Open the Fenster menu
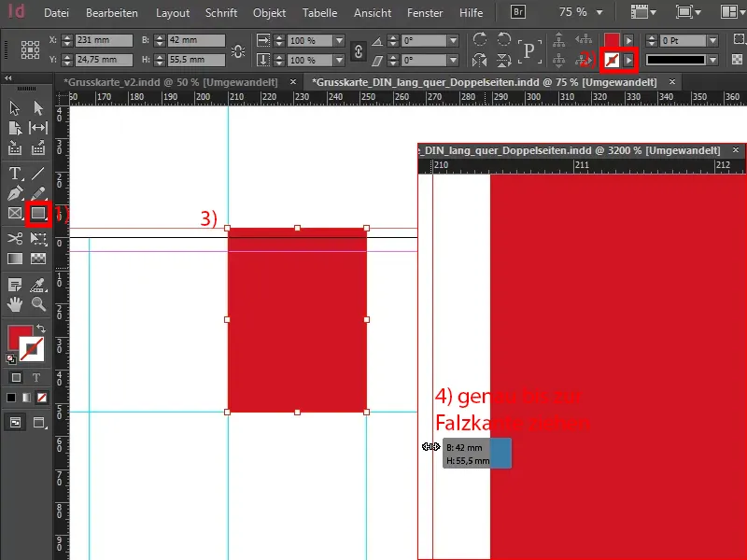This screenshot has height=560, width=747. point(425,13)
